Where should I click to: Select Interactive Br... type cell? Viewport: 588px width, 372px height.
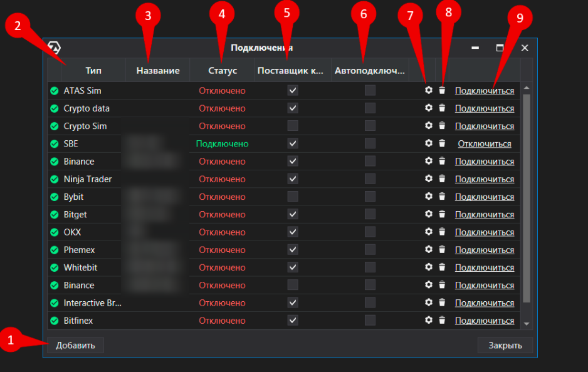pyautogui.click(x=92, y=302)
